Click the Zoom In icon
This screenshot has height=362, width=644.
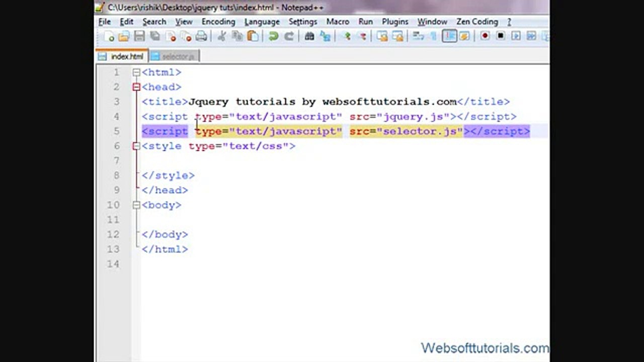[x=346, y=36]
